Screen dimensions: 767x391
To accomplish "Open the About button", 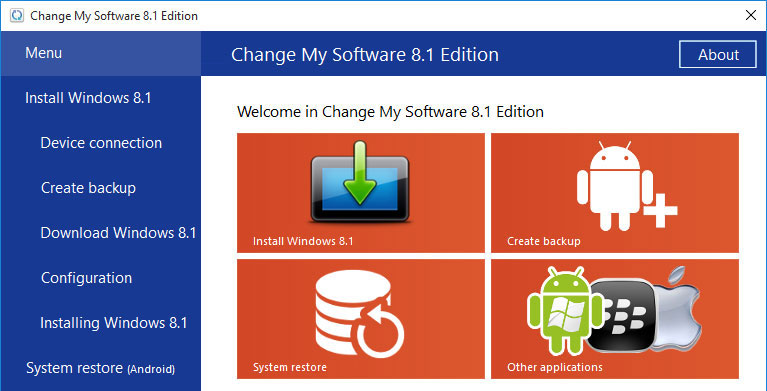I will coord(718,55).
